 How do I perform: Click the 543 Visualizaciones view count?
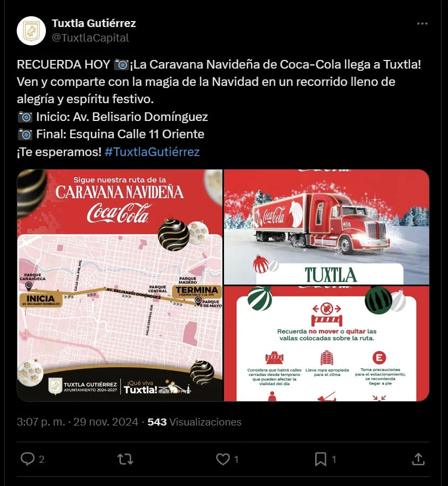194,422
